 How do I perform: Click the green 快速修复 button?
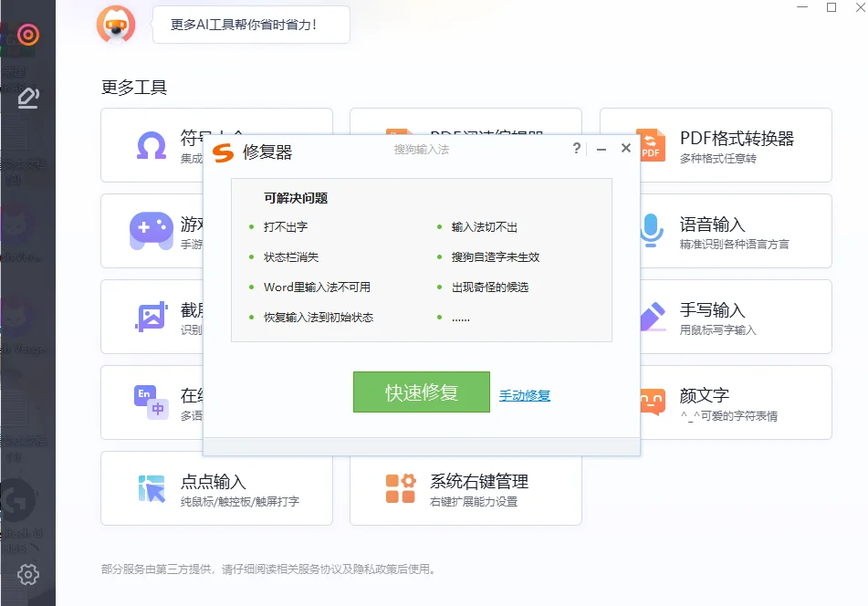click(x=421, y=392)
